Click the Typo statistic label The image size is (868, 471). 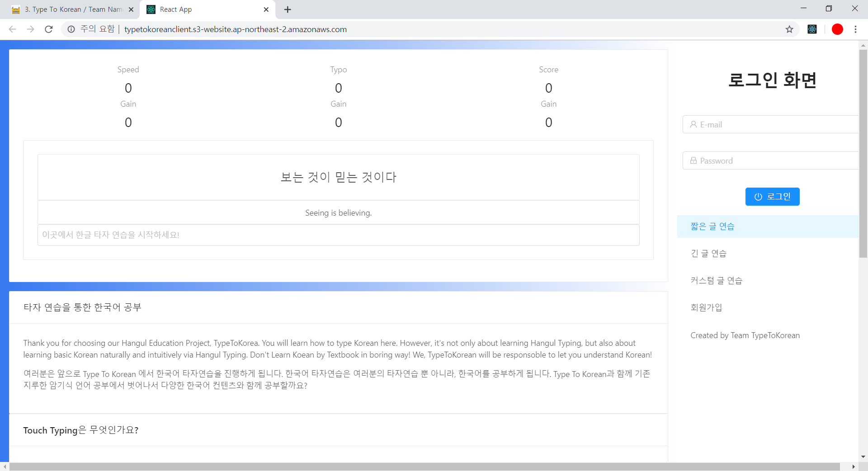338,70
